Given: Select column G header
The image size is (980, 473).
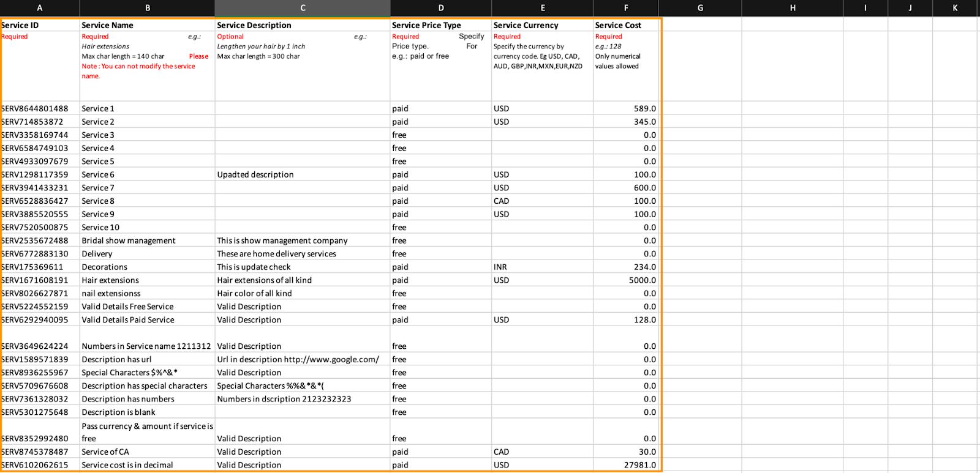Looking at the screenshot, I should click(700, 8).
